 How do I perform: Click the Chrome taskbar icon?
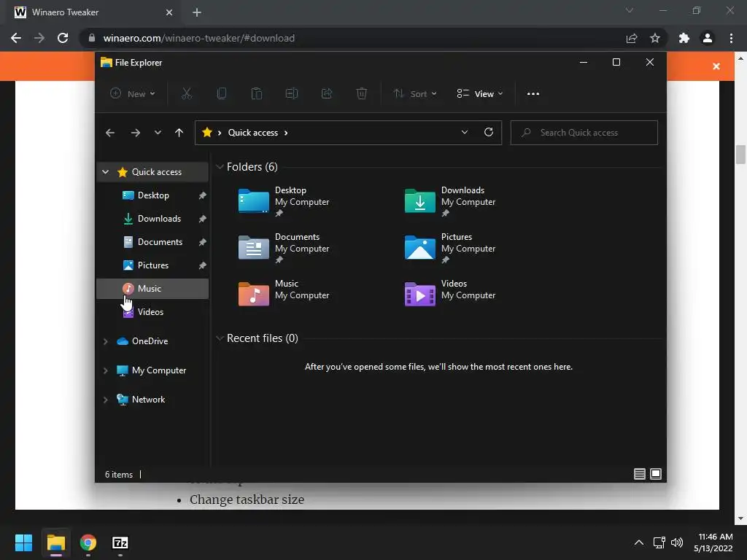(88, 542)
